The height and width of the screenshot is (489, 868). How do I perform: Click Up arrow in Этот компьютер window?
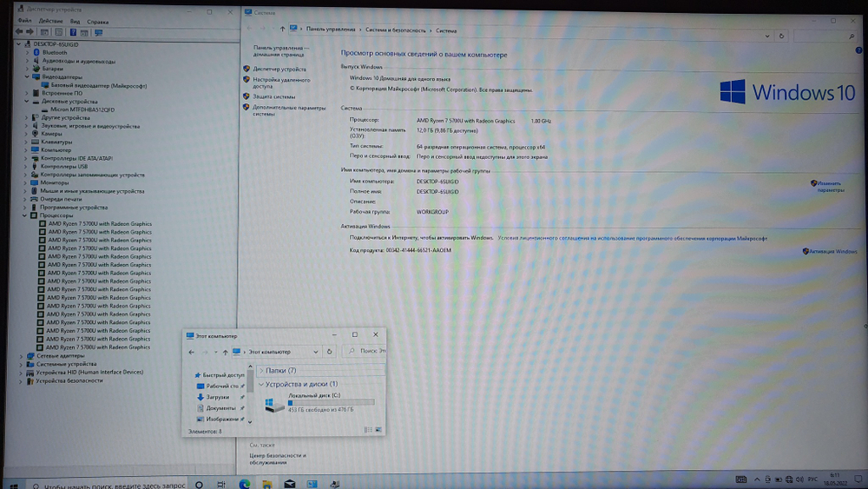click(226, 353)
